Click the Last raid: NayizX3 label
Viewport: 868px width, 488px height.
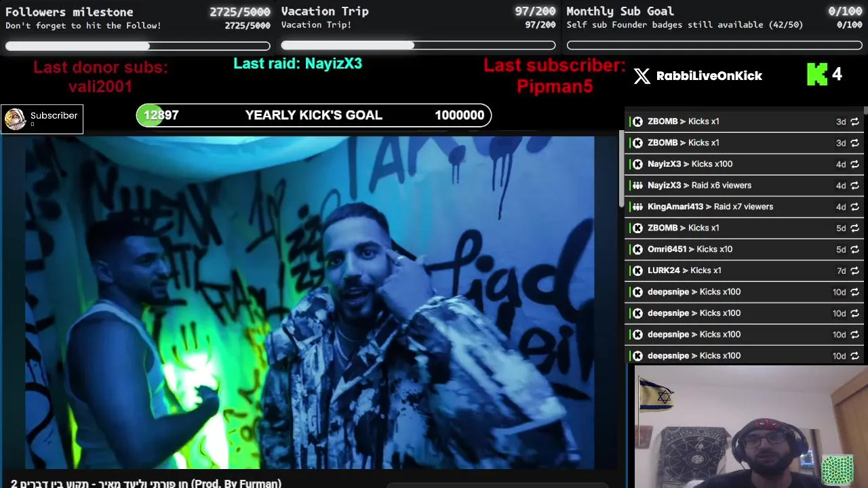click(x=298, y=64)
